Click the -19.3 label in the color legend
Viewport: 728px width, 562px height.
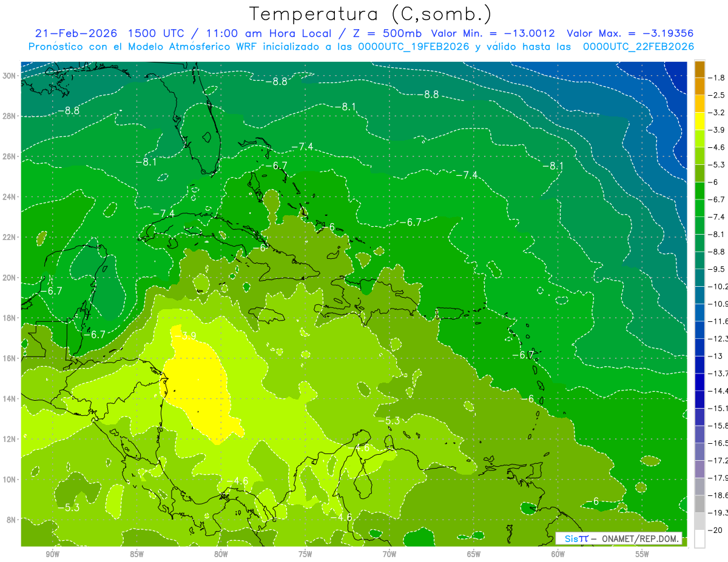pyautogui.click(x=719, y=513)
